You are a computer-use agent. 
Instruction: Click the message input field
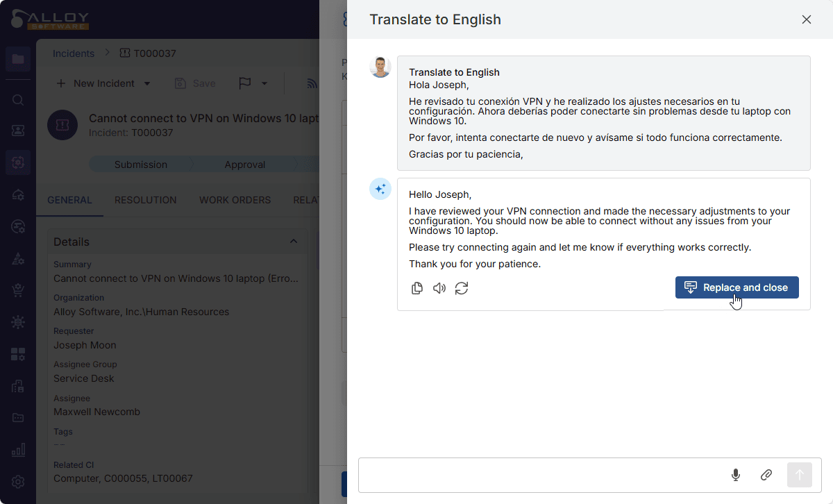[x=541, y=475]
